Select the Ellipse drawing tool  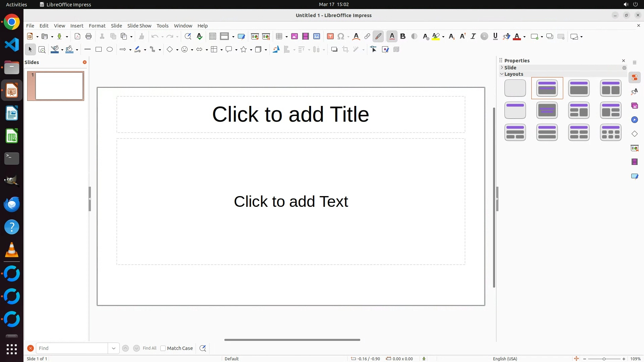click(110, 50)
